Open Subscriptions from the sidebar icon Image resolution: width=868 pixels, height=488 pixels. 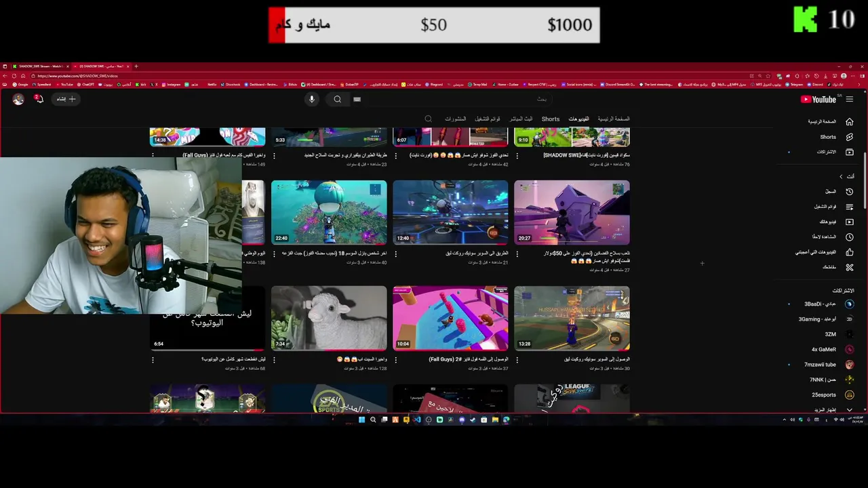849,152
